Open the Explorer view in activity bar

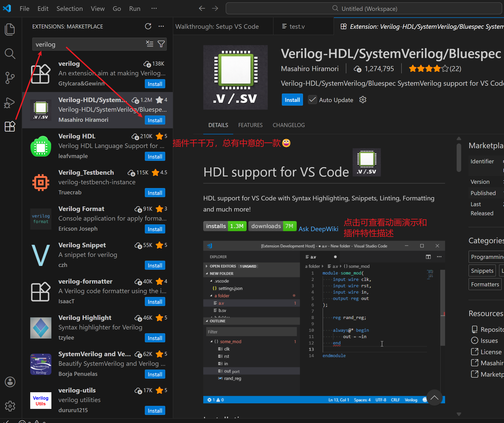pyautogui.click(x=10, y=29)
